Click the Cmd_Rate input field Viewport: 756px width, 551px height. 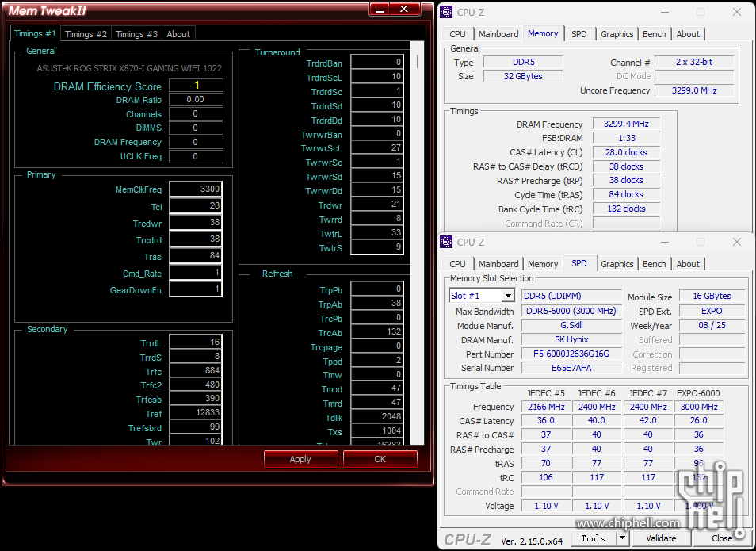pyautogui.click(x=196, y=273)
